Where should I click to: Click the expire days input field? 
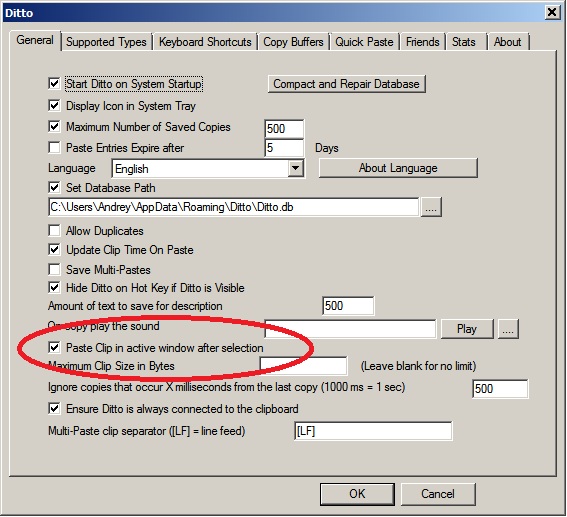[x=284, y=148]
